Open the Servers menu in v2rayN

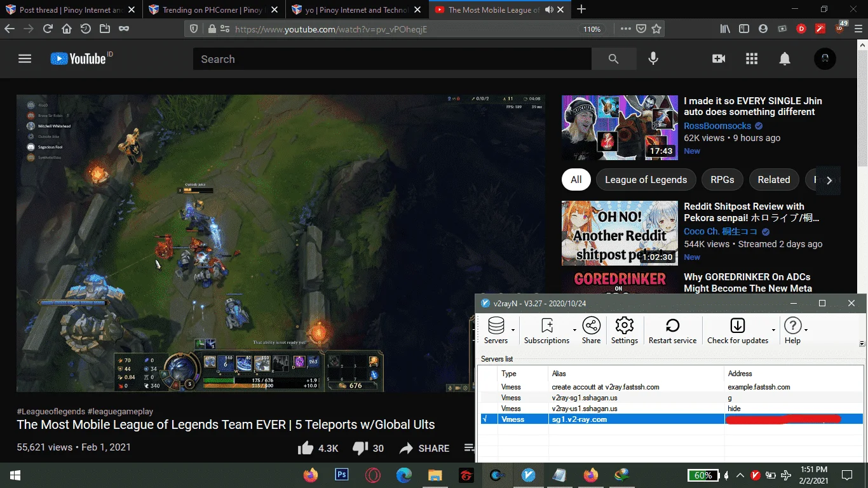496,331
